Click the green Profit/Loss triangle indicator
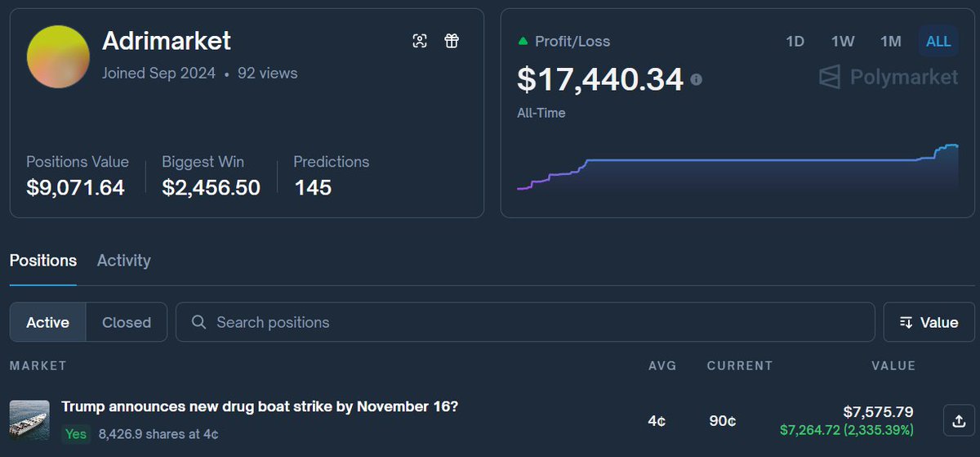The height and width of the screenshot is (457, 980). 523,40
